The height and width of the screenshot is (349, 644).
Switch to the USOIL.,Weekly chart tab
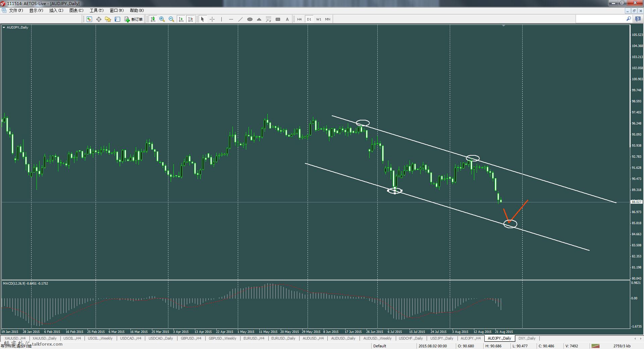pos(100,338)
